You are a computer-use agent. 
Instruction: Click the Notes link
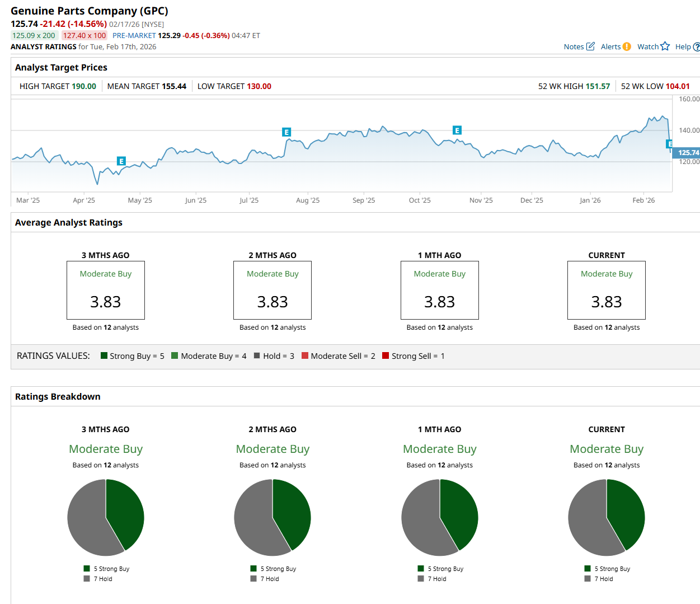point(574,47)
